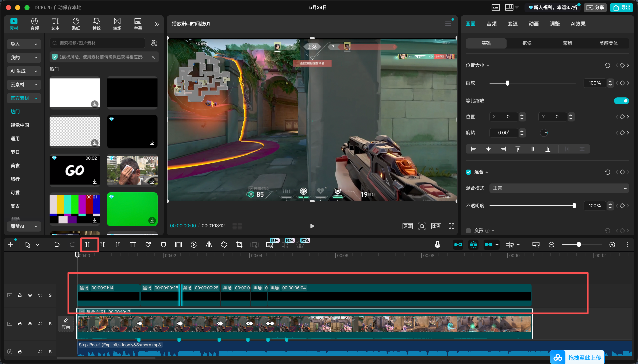Click the microphone record icon
The width and height of the screenshot is (638, 364).
click(x=437, y=245)
